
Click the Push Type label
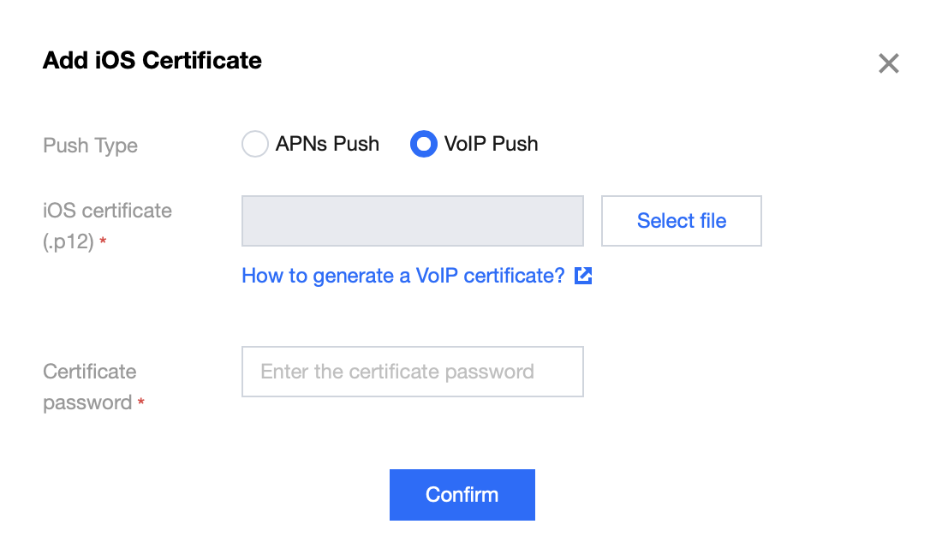[90, 146]
